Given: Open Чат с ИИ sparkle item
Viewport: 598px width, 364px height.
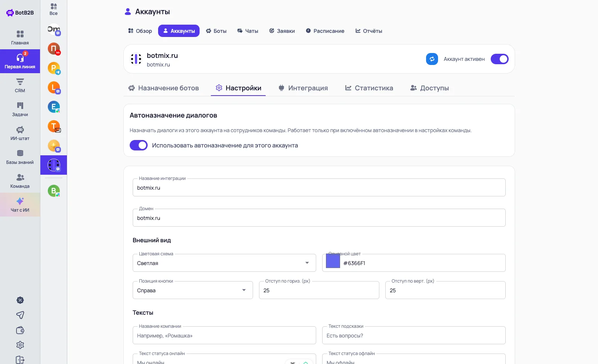Looking at the screenshot, I should (x=20, y=205).
